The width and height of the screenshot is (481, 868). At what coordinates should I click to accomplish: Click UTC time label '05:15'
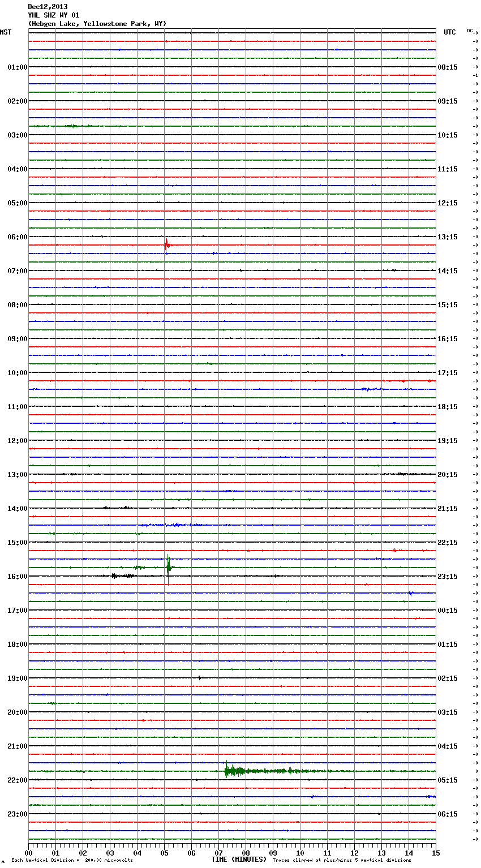click(x=448, y=780)
